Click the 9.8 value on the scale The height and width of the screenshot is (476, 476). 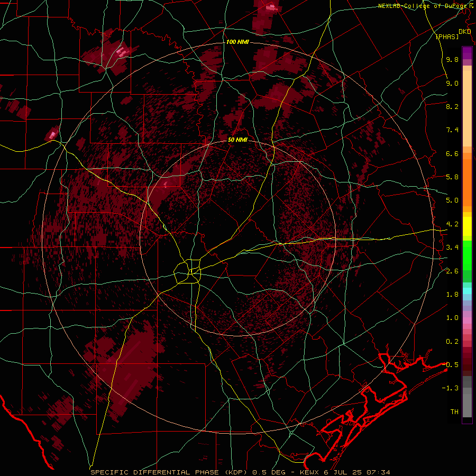click(452, 59)
